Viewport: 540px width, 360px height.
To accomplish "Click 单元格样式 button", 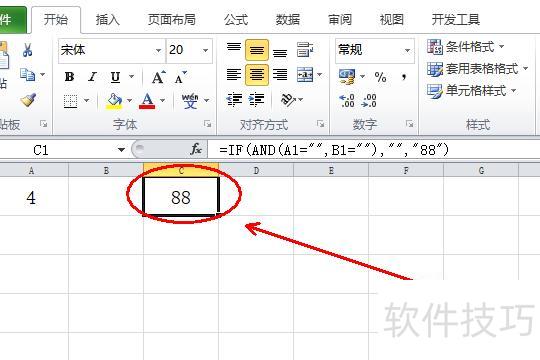I will click(x=472, y=91).
